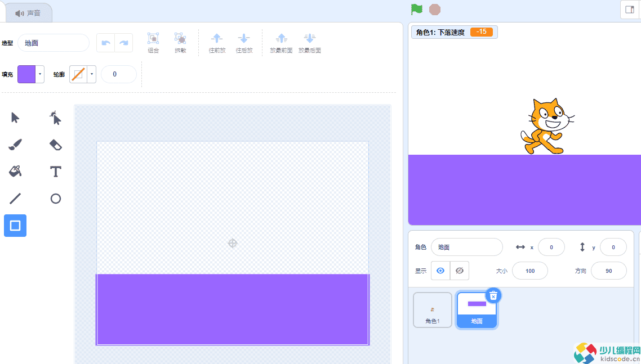Open the fill color dropdown arrow
Image resolution: width=641 pixels, height=364 pixels.
pos(40,74)
